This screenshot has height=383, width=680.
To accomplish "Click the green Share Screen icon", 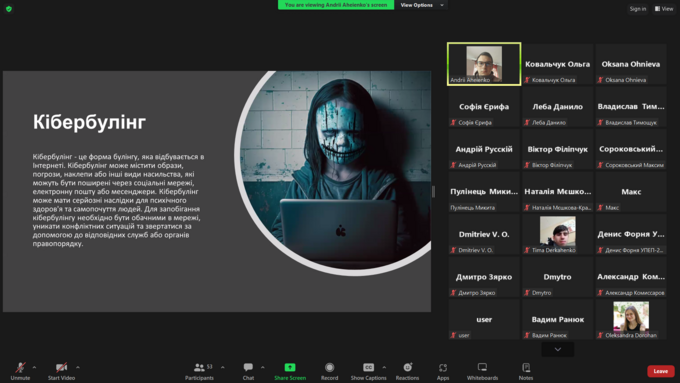I will [x=290, y=367].
